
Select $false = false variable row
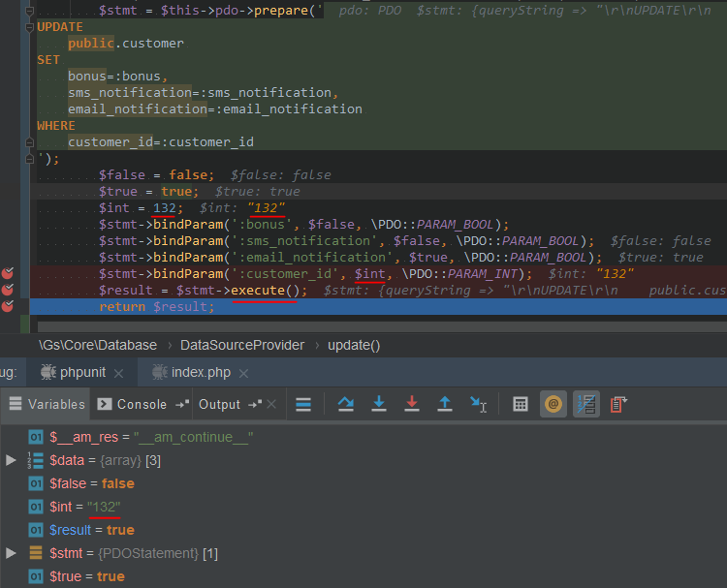[363, 483]
